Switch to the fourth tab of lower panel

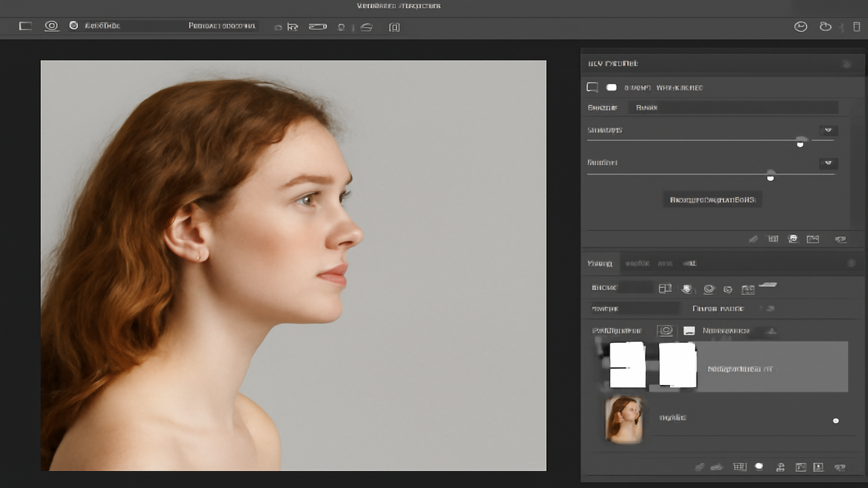pos(690,263)
